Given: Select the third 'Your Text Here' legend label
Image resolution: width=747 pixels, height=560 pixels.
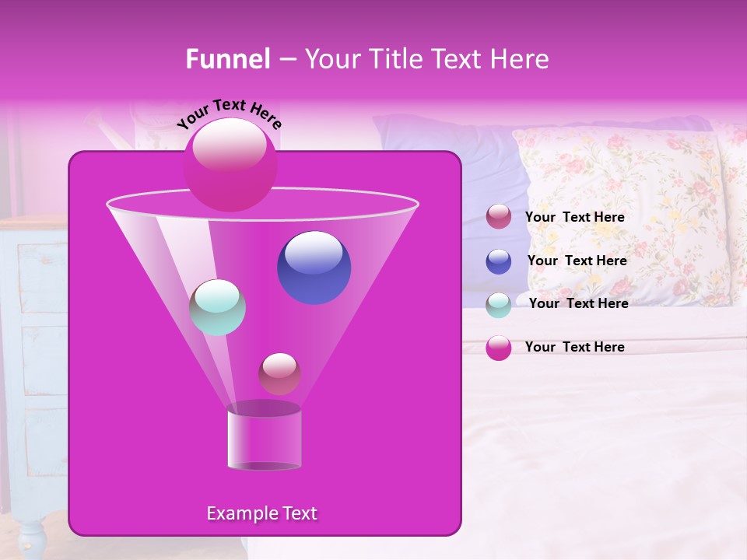Looking at the screenshot, I should (578, 303).
